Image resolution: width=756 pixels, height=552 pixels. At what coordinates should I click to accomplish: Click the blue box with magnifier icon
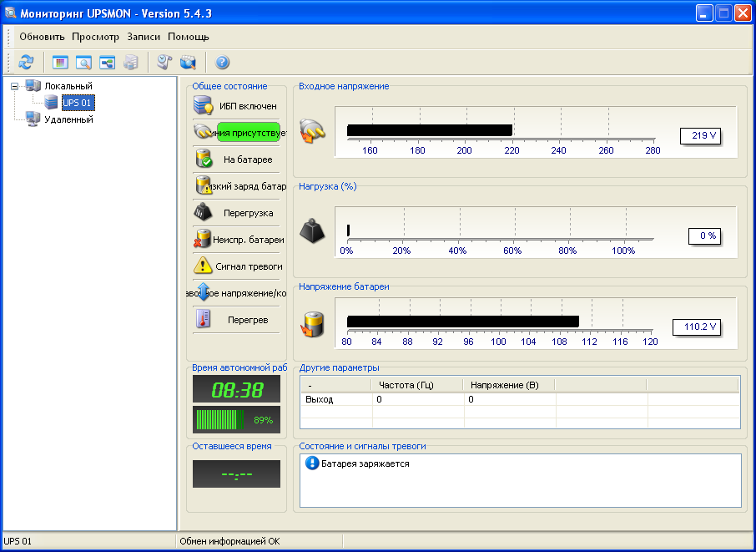point(188,63)
